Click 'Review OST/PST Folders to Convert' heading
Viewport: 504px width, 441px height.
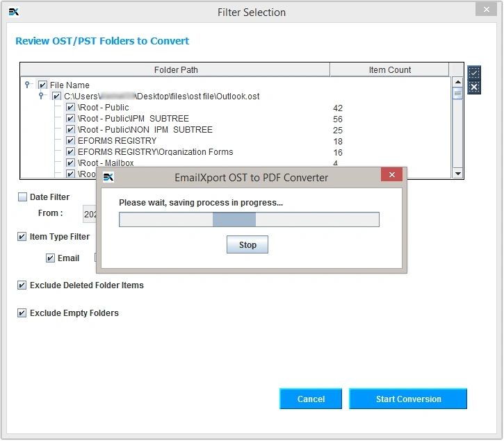102,41
